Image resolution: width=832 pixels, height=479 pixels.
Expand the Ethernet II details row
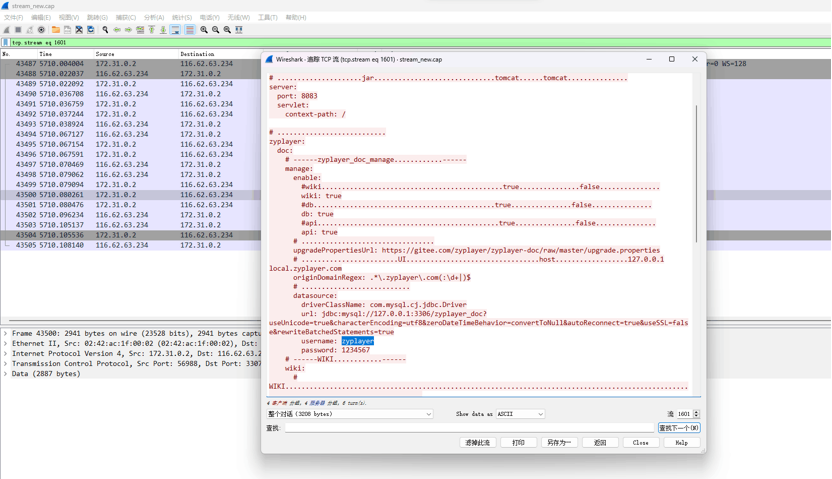[5, 344]
